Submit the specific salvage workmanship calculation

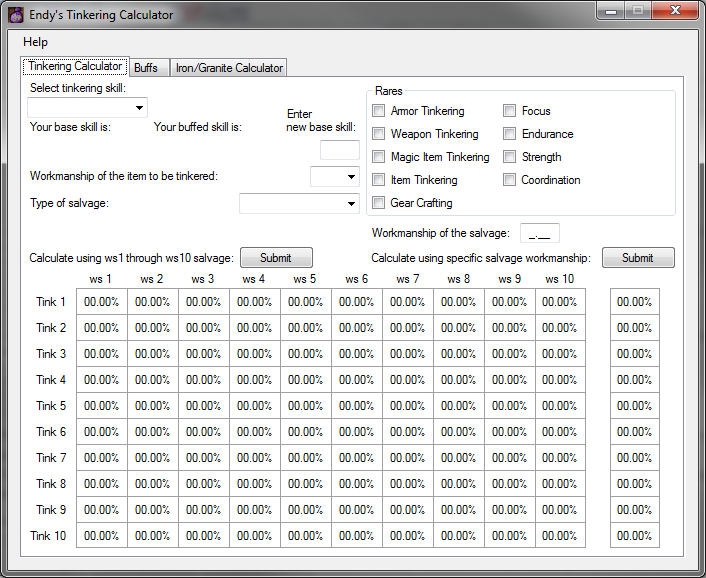tap(638, 258)
